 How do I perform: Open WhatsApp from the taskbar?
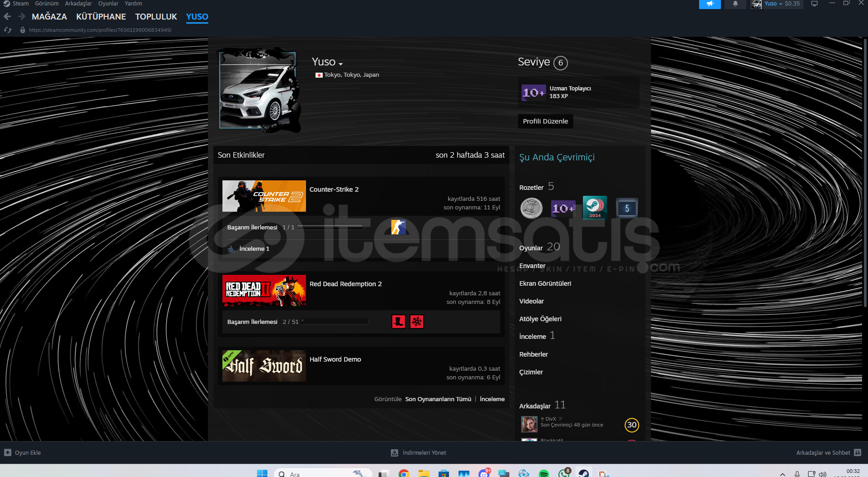(x=563, y=473)
